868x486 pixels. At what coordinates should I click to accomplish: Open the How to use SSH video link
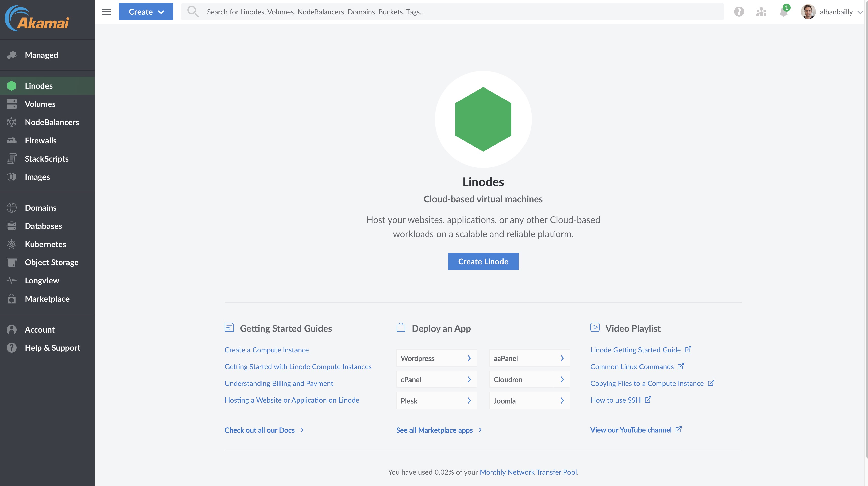coord(615,400)
